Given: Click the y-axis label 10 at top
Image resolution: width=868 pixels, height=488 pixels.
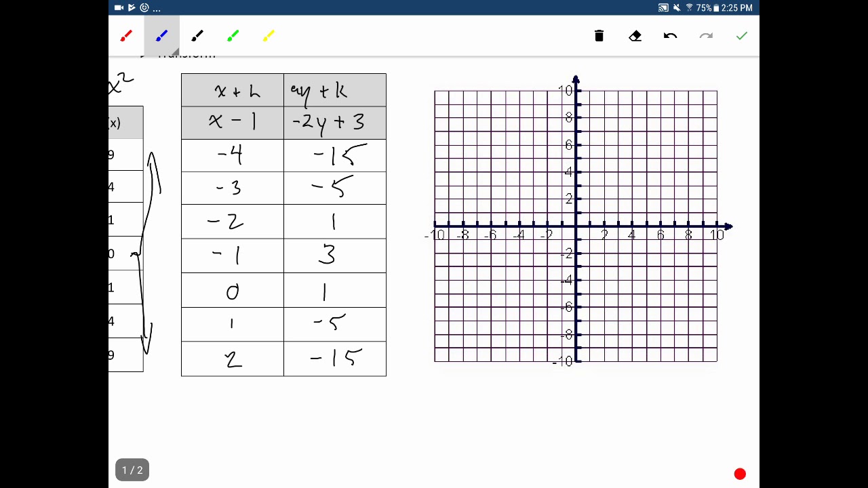Looking at the screenshot, I should pyautogui.click(x=565, y=91).
